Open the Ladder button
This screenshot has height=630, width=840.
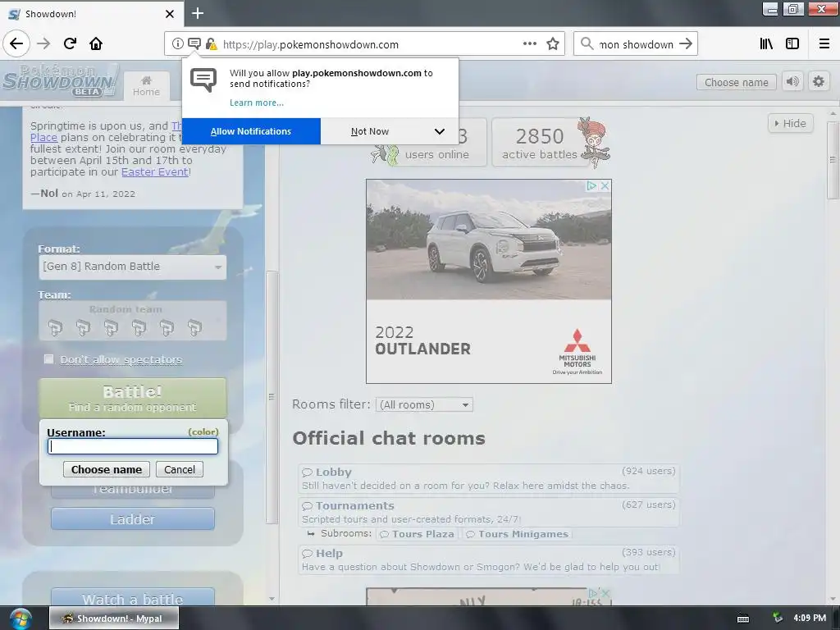point(132,519)
